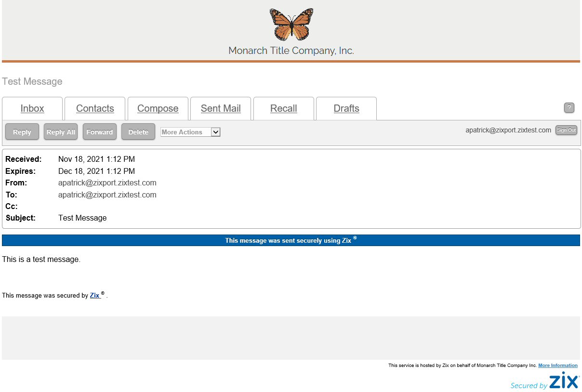
Task: Click the help question mark icon
Action: click(x=569, y=108)
